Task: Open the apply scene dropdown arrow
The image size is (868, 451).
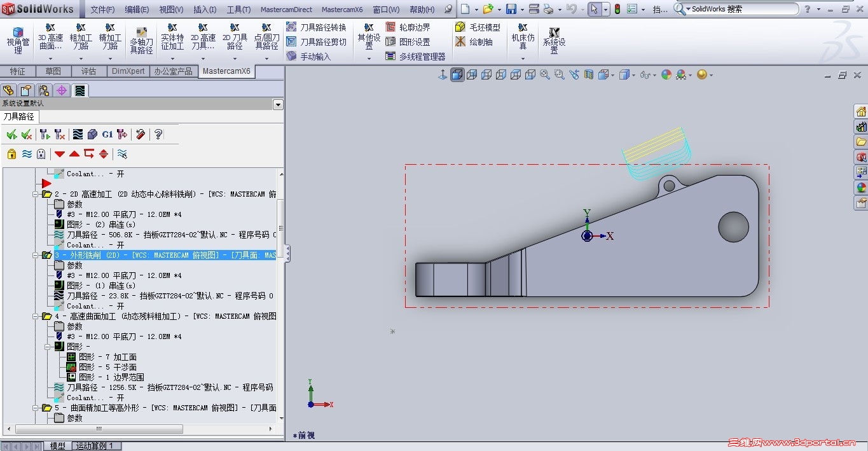Action: point(690,75)
